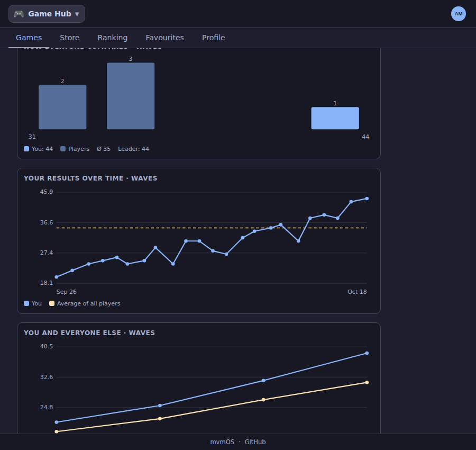
Task: Select the Favourites tab
Action: 164,38
